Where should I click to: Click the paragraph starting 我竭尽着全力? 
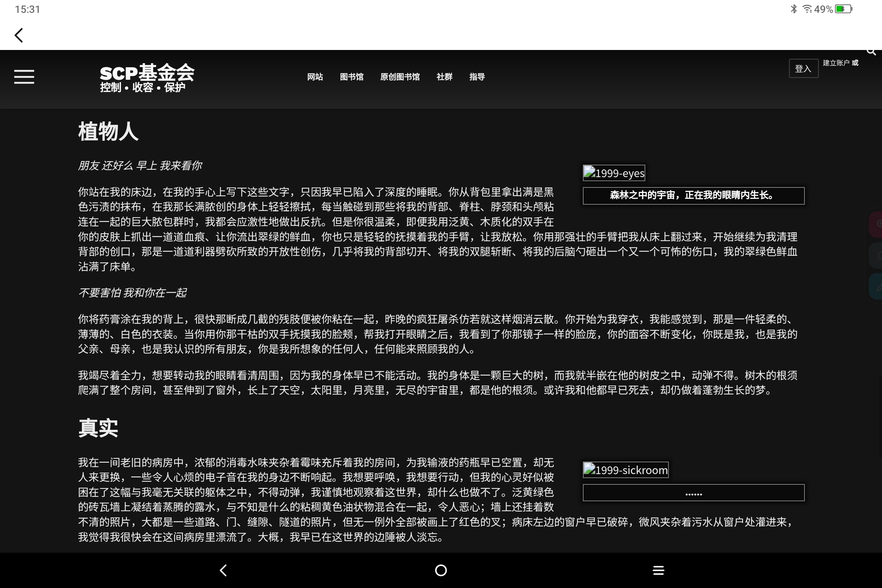pyautogui.click(x=438, y=383)
